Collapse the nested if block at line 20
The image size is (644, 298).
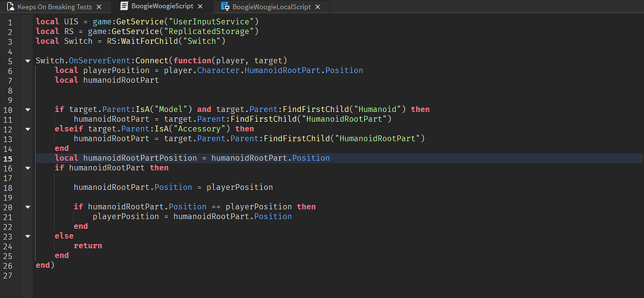pyautogui.click(x=28, y=207)
